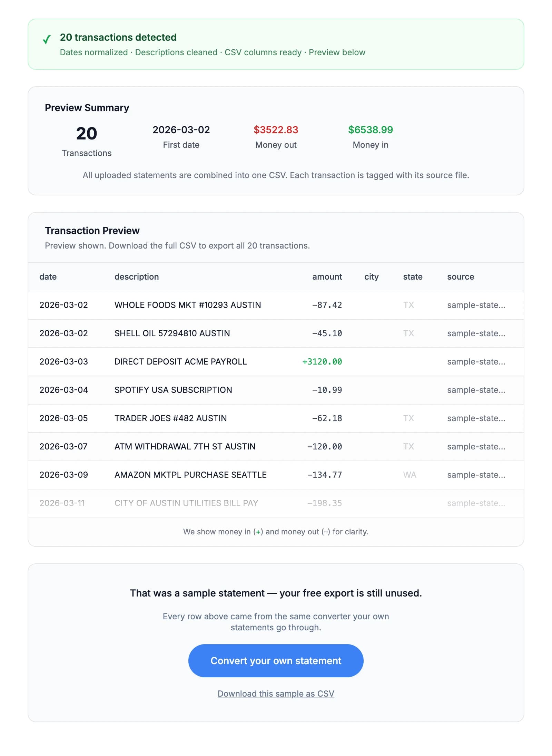The height and width of the screenshot is (756, 552).
Task: Select CITY OF AUSTIN UTILITIES BILL PAY row
Action: pos(276,503)
